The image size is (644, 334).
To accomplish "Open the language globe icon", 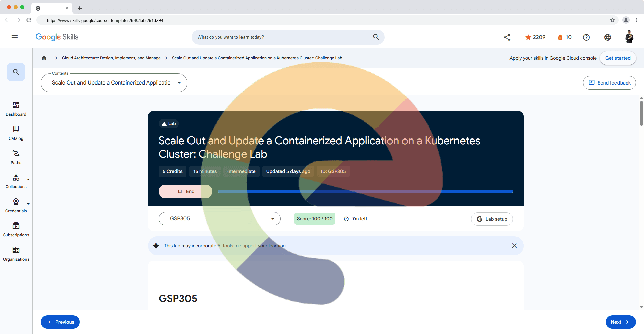I will [608, 37].
